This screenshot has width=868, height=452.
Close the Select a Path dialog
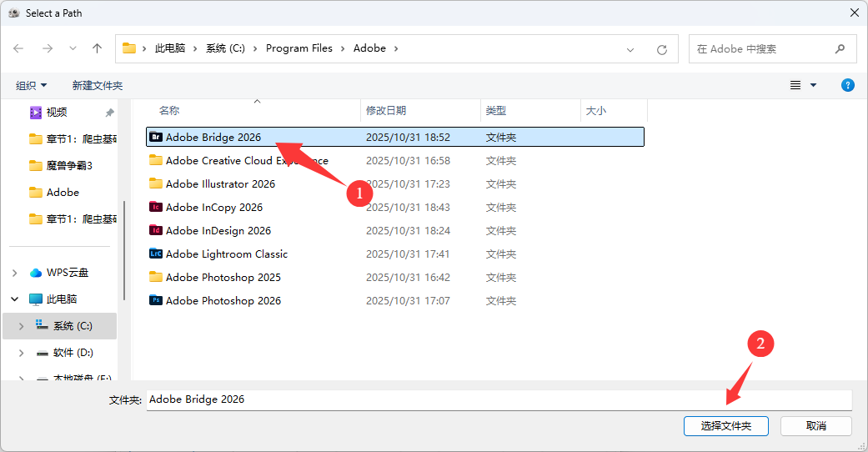(854, 13)
